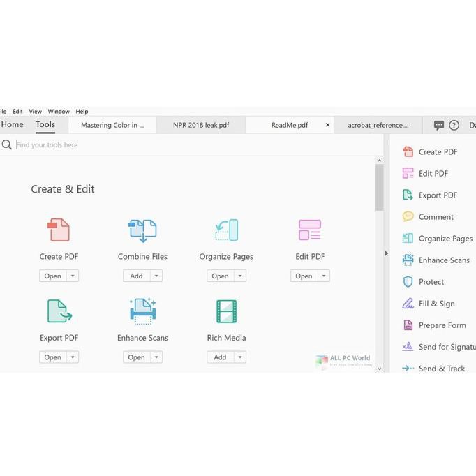Image resolution: width=476 pixels, height=476 pixels.
Task: Click Create PDF icon in the right pane
Action: pyautogui.click(x=408, y=151)
